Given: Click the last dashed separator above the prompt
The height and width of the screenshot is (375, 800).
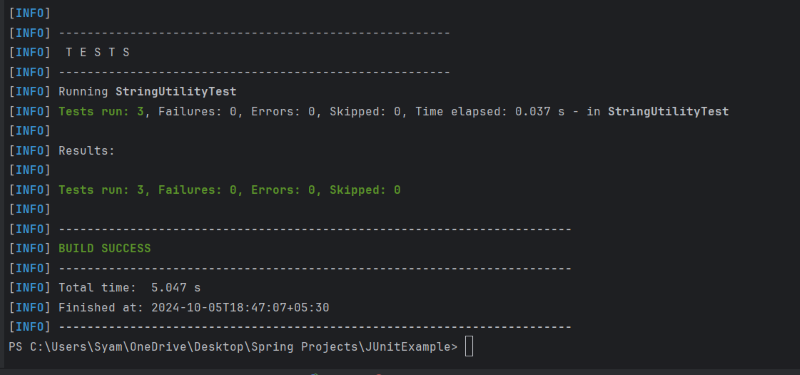Looking at the screenshot, I should point(315,327).
